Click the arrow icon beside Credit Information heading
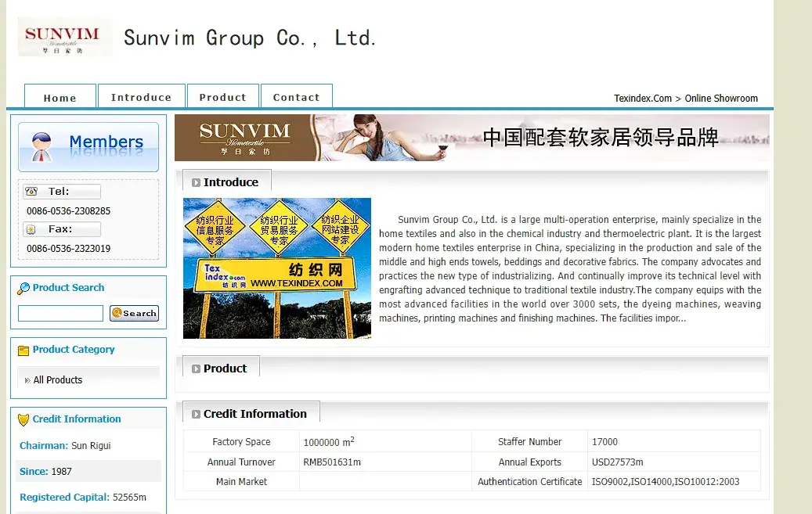 196,414
